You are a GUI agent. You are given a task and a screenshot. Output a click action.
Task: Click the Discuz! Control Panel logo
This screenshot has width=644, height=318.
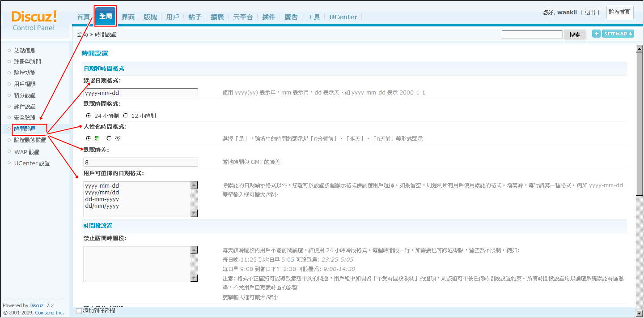(34, 21)
